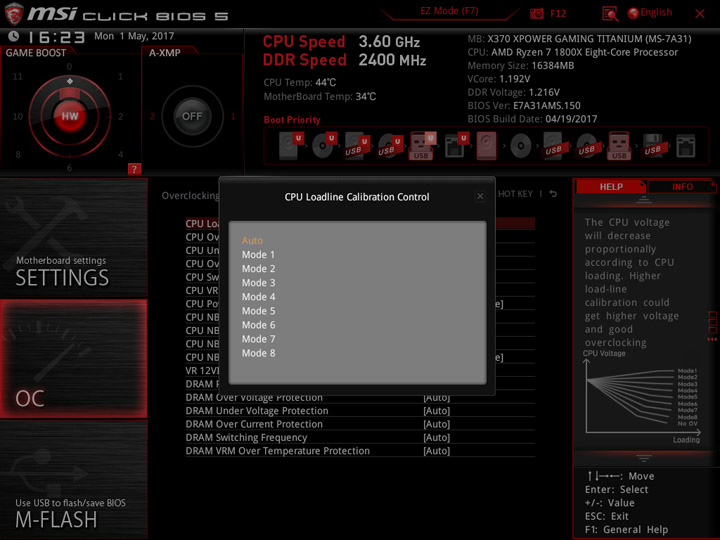Screen dimensions: 720x540
Task: Open the red question mark help icon
Action: tap(134, 169)
